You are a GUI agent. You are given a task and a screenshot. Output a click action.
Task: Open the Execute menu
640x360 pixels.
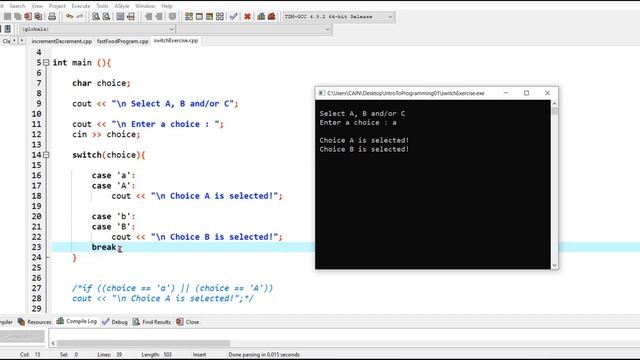(81, 6)
